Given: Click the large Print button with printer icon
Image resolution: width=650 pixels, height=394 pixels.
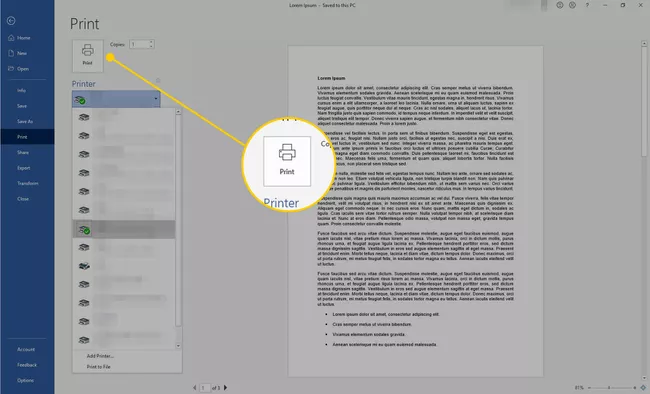Looking at the screenshot, I should tap(87, 56).
